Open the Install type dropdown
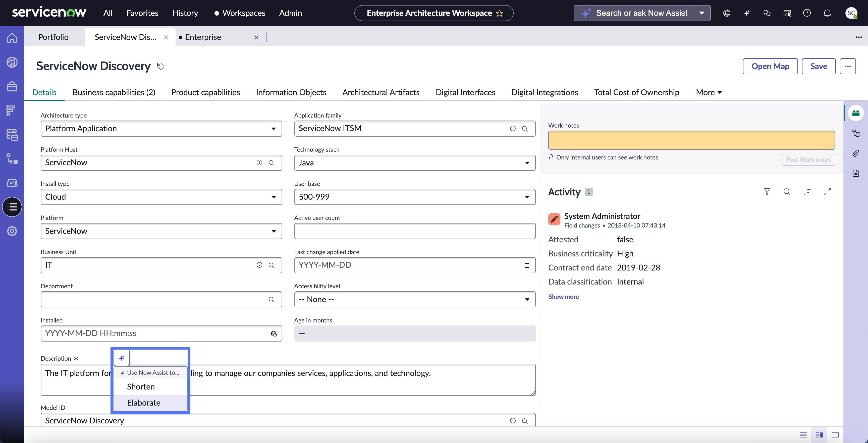868x443 pixels. (161, 197)
